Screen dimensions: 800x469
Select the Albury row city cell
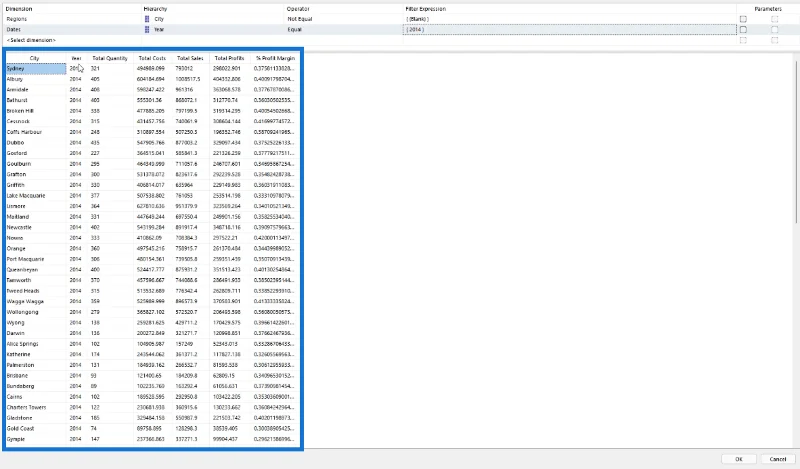point(36,79)
